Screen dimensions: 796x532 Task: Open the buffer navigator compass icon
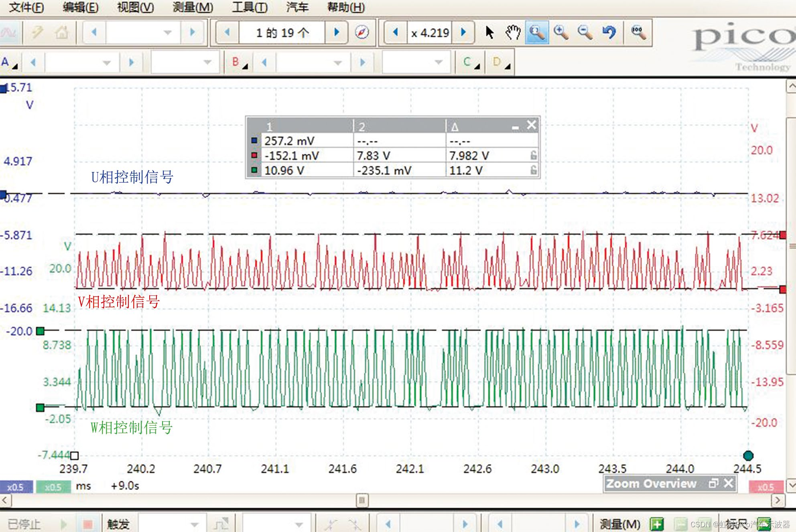362,32
